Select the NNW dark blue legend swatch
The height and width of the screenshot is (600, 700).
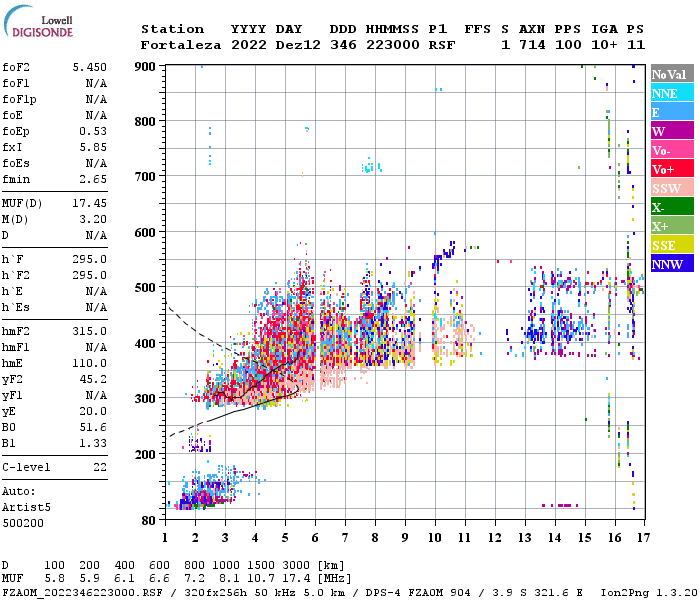(672, 264)
